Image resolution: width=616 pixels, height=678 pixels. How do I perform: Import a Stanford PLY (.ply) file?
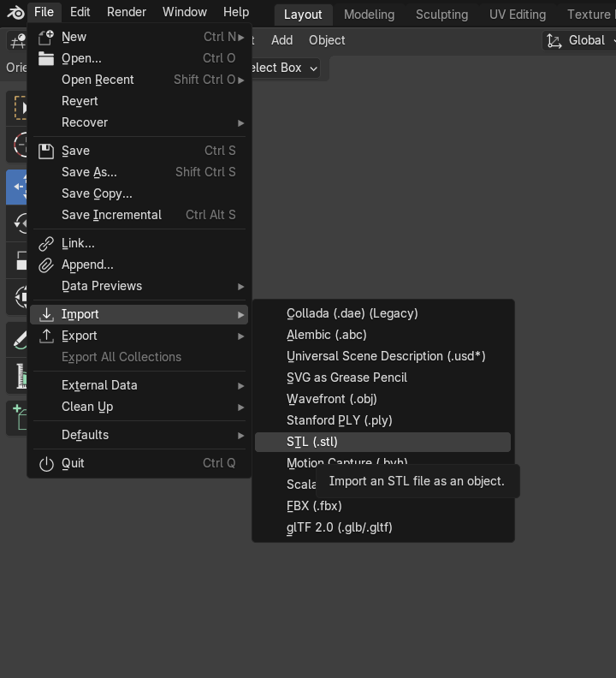[382, 420]
